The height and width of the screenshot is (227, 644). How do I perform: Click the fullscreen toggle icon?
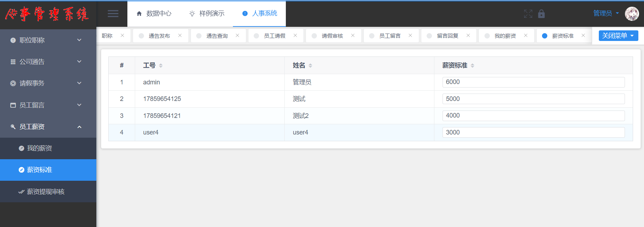click(x=528, y=14)
